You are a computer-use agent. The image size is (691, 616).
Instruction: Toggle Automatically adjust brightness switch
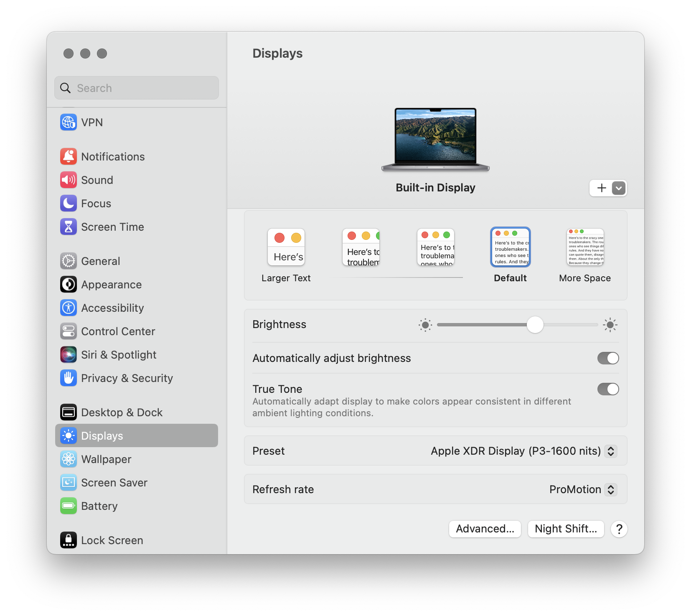click(x=608, y=358)
